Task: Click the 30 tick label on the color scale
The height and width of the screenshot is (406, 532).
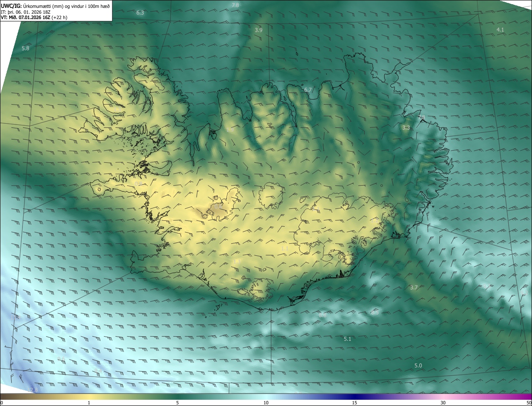Action: 443,403
